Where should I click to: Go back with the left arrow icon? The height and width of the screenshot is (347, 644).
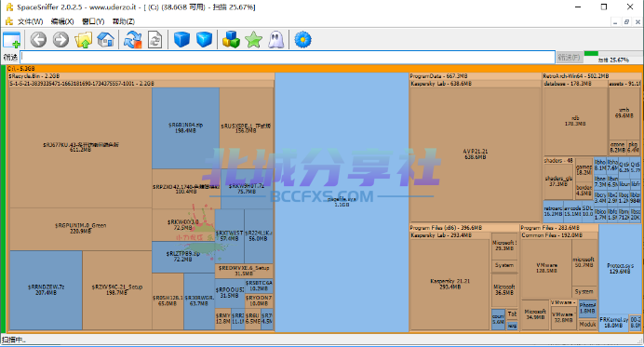click(38, 40)
